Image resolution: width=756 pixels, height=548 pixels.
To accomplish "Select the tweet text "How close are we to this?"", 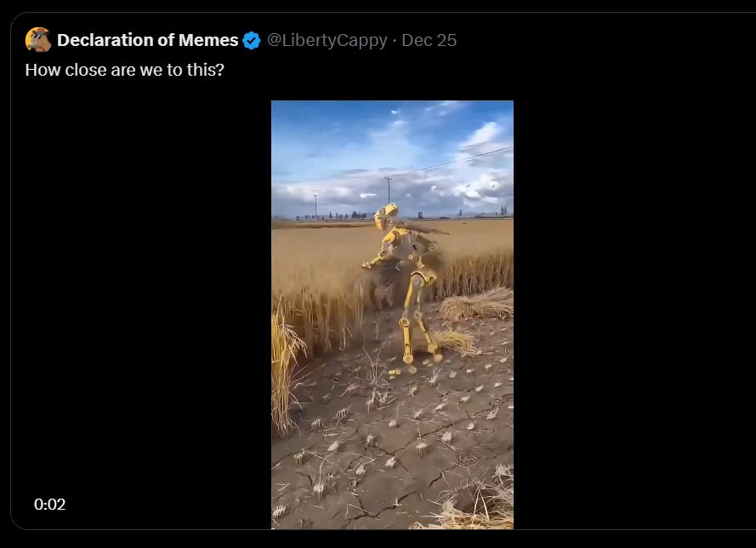I will (x=125, y=70).
